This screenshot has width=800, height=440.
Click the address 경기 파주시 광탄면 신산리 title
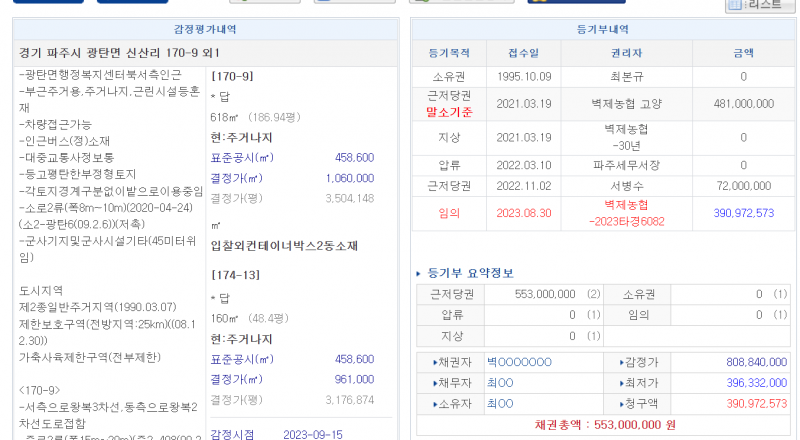(119, 52)
